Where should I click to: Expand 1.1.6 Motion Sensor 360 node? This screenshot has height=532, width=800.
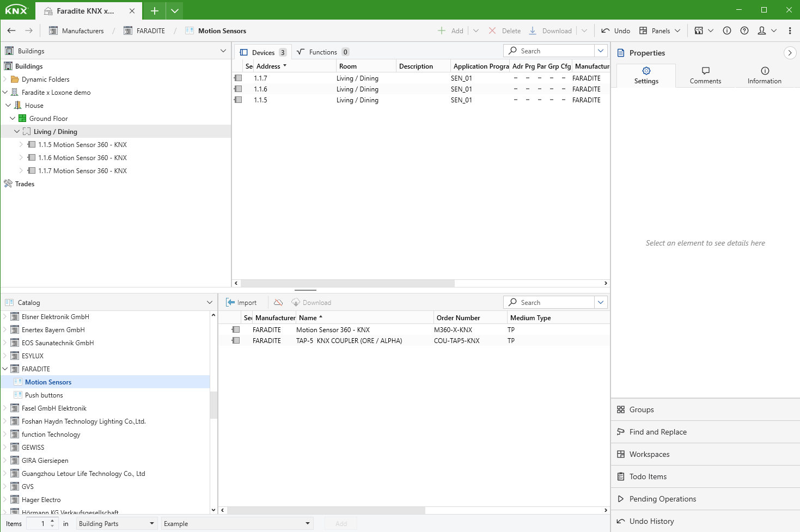[x=21, y=157]
